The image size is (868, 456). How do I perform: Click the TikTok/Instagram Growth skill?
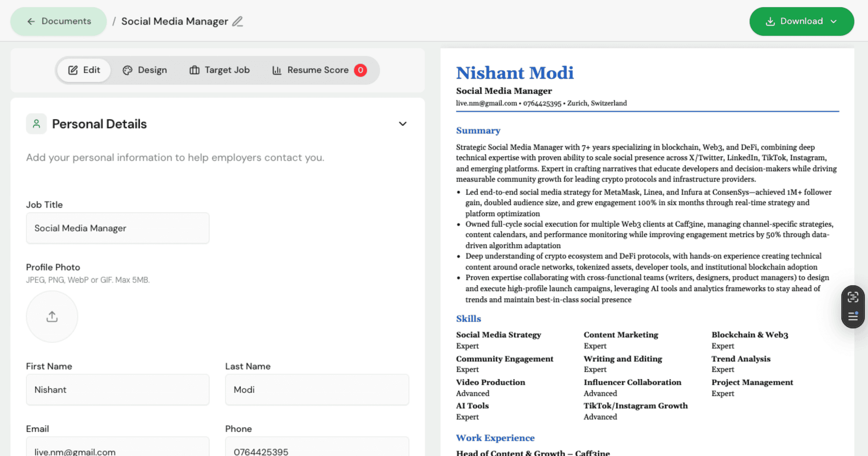(635, 406)
